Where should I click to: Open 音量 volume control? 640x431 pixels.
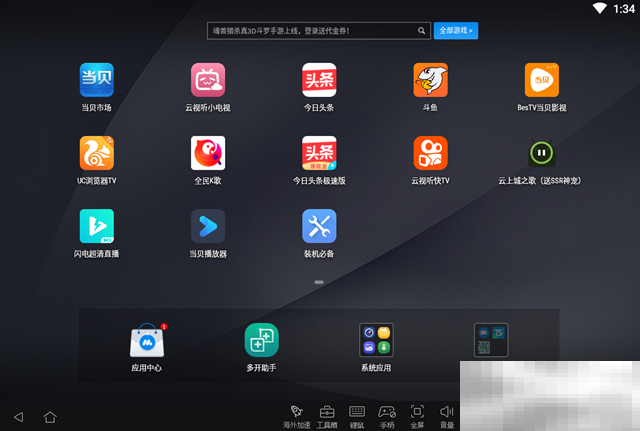pyautogui.click(x=447, y=416)
